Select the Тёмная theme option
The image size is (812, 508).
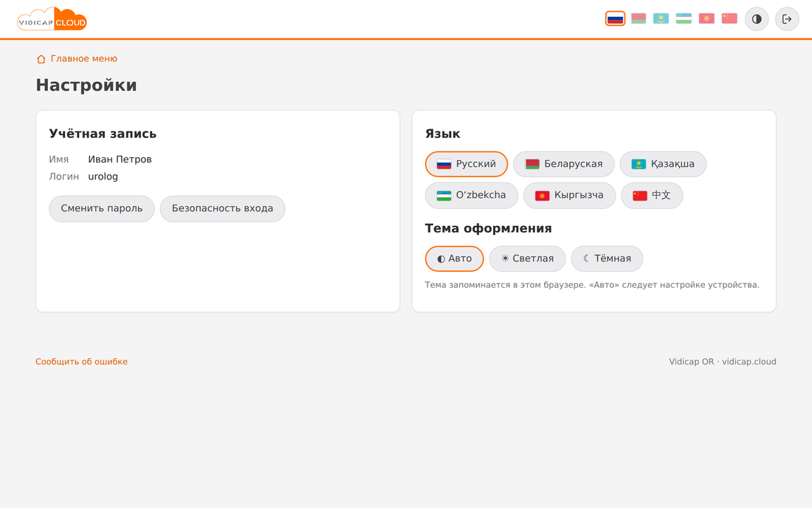click(x=607, y=258)
